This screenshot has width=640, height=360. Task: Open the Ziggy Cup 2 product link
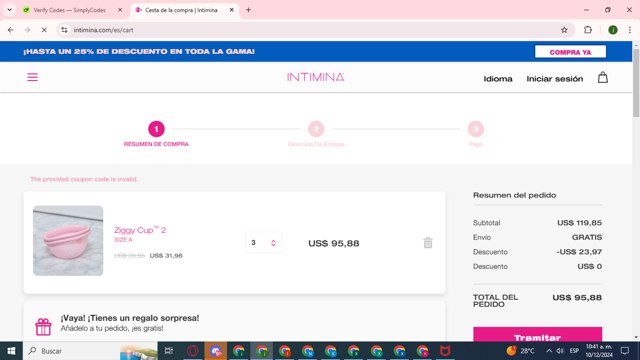(140, 230)
